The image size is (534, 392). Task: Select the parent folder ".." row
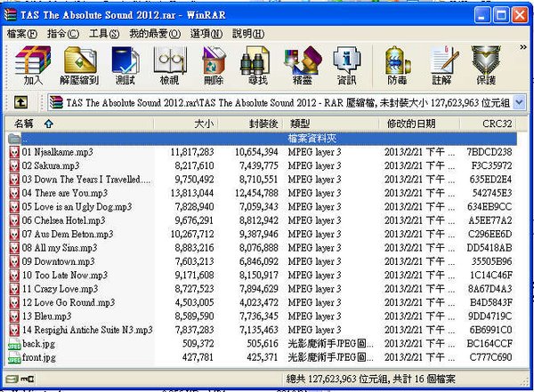[262, 139]
